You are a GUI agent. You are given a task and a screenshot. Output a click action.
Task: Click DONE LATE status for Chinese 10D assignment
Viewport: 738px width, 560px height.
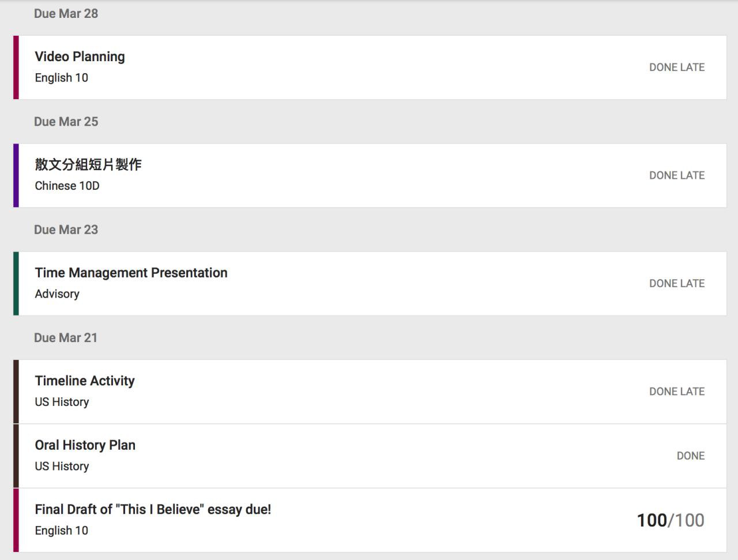click(x=677, y=175)
